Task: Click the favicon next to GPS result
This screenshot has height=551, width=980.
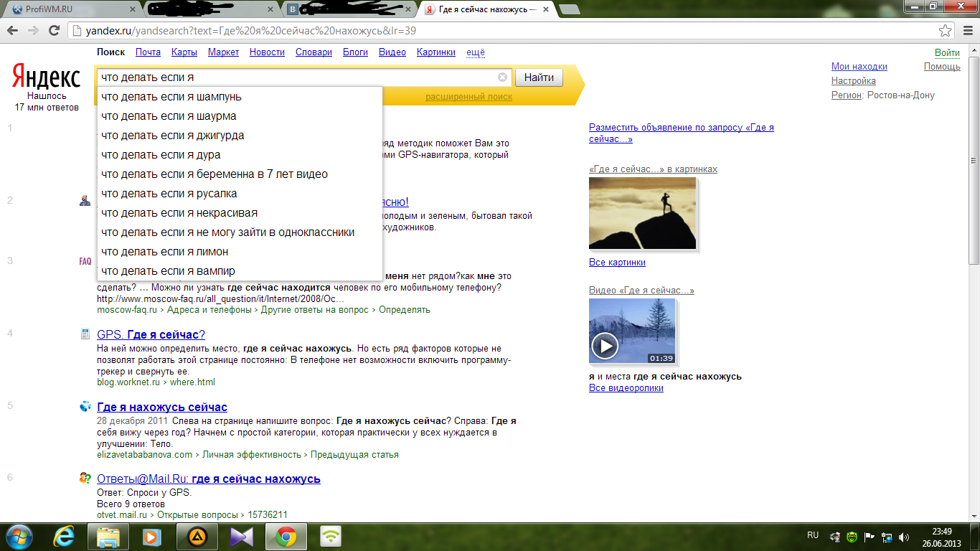Action: [x=85, y=334]
